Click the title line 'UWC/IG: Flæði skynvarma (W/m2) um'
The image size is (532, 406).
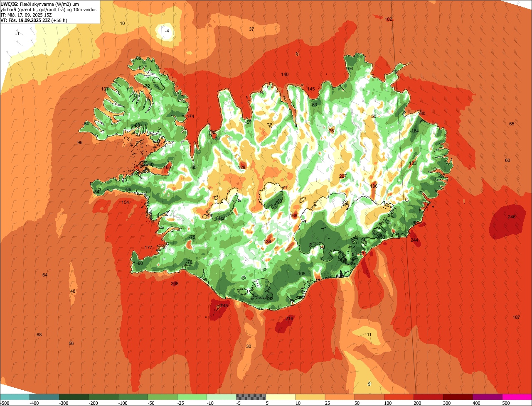39,4
